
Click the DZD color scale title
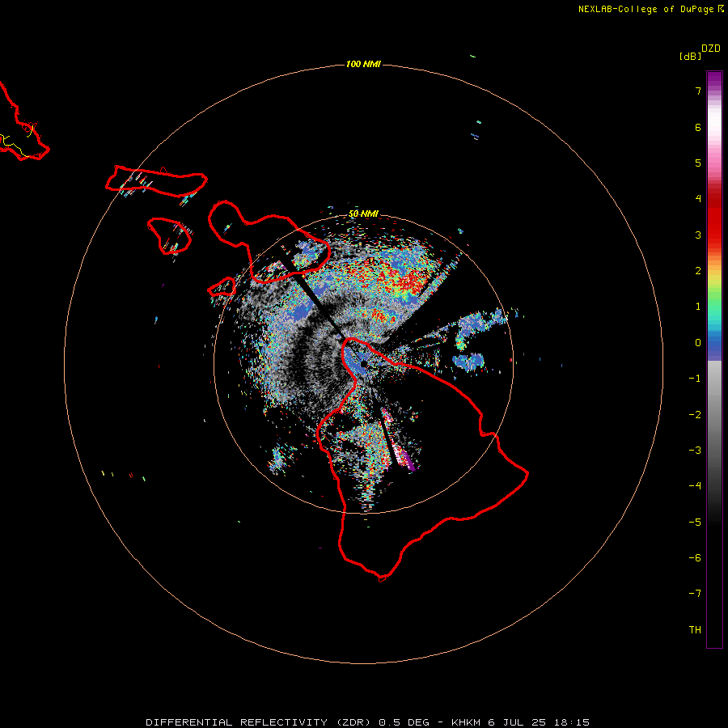(711, 49)
